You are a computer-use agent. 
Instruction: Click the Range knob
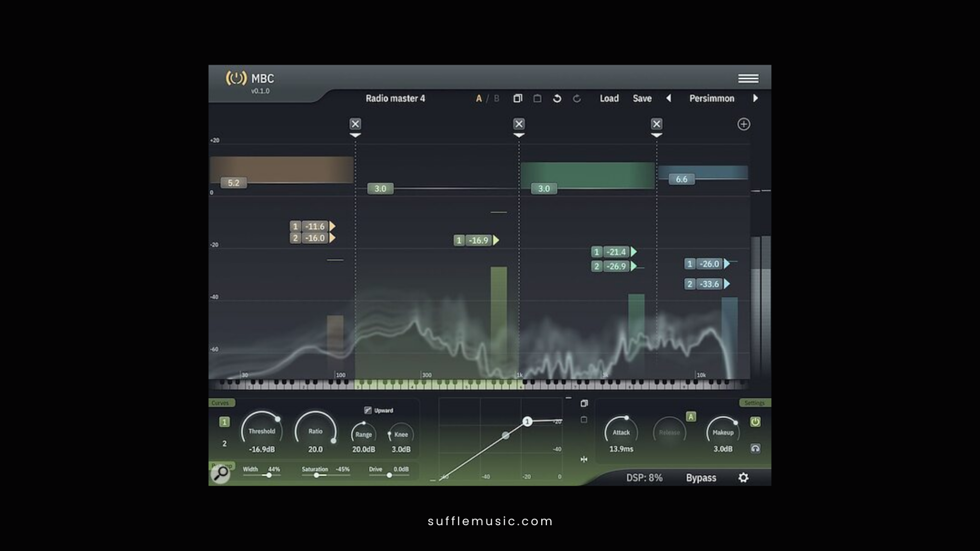364,434
